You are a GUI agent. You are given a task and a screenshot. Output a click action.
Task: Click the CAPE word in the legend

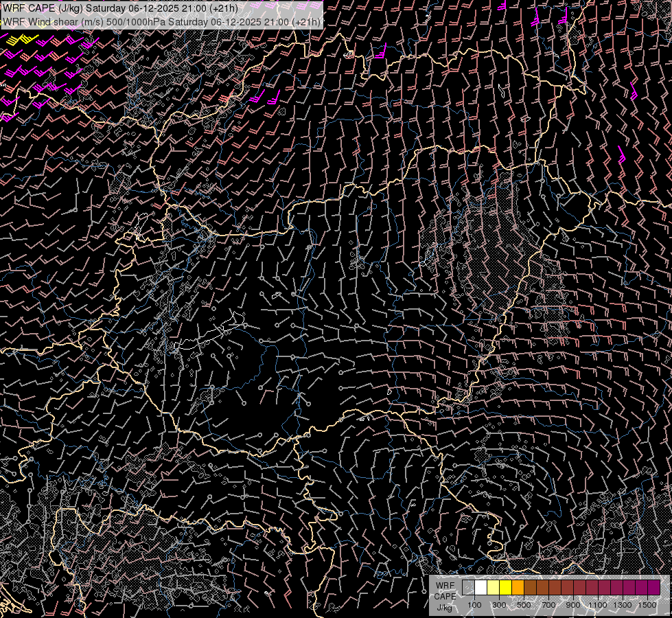coord(445,596)
